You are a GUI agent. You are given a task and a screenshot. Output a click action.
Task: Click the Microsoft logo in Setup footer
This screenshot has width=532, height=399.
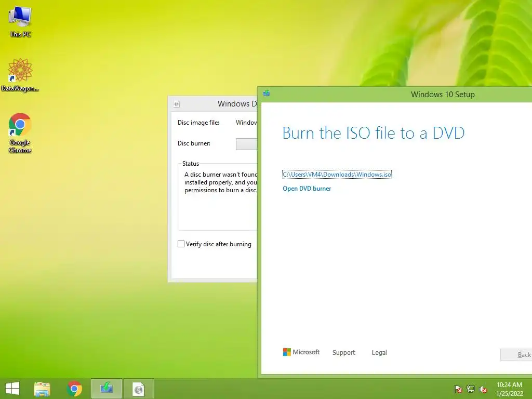tap(301, 352)
